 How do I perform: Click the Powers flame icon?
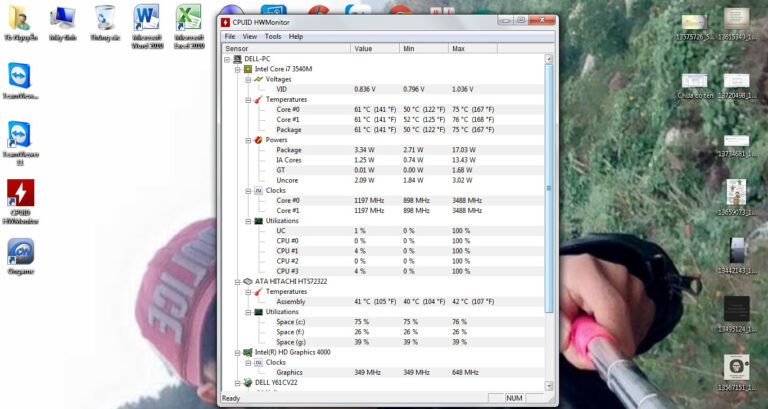[x=259, y=140]
